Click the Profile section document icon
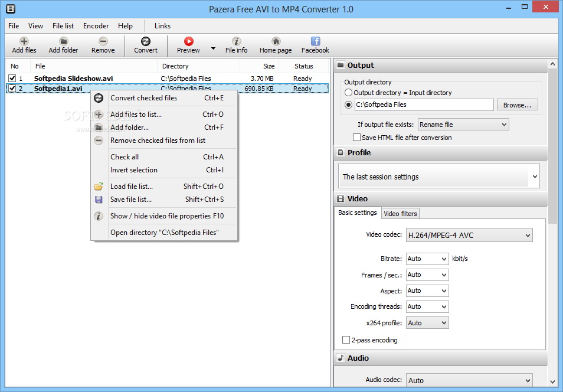The image size is (563, 392). point(341,152)
